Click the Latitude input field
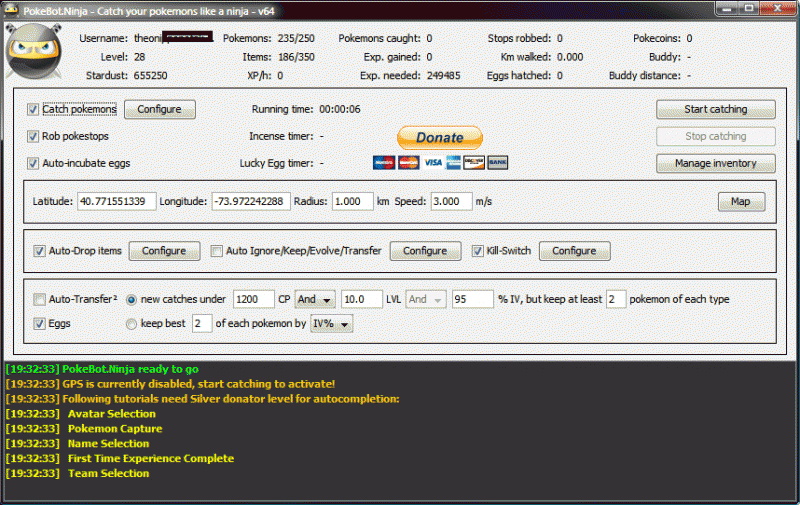800x505 pixels. pos(116,201)
